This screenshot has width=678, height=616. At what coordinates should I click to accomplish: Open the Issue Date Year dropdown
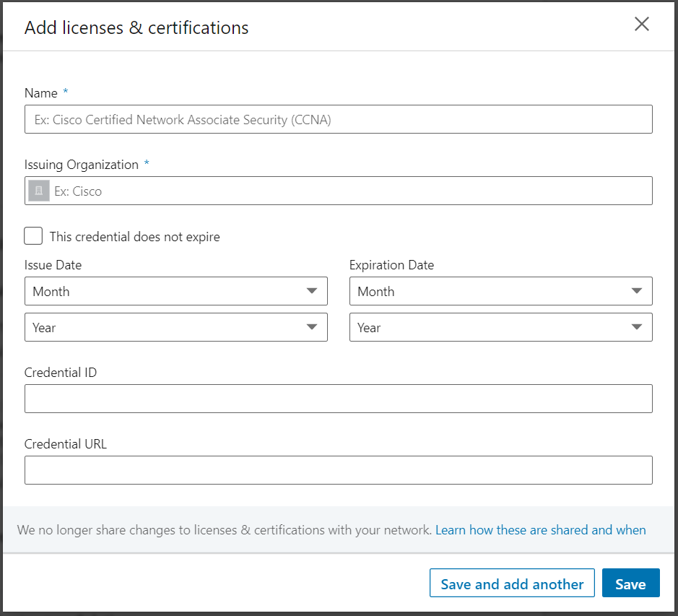(x=176, y=327)
